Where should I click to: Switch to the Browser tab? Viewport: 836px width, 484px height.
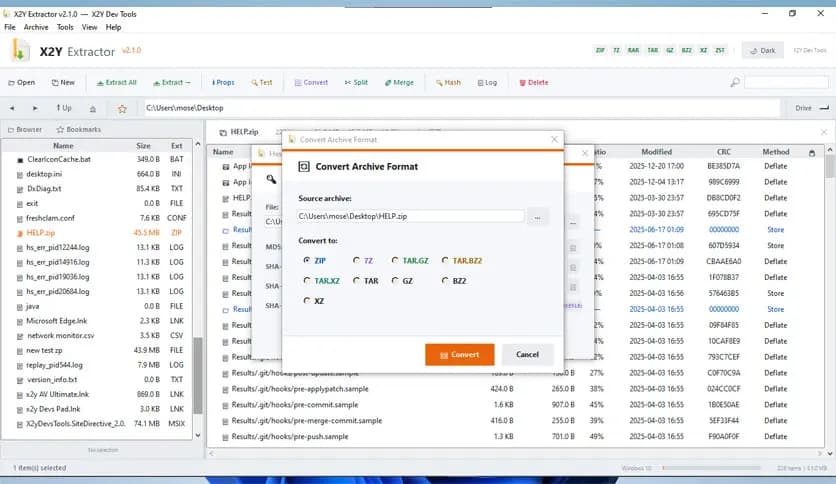coord(25,130)
